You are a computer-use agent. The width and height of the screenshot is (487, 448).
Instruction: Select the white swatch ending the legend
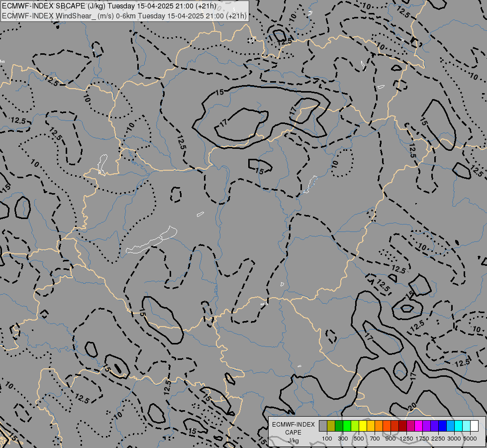474,426
